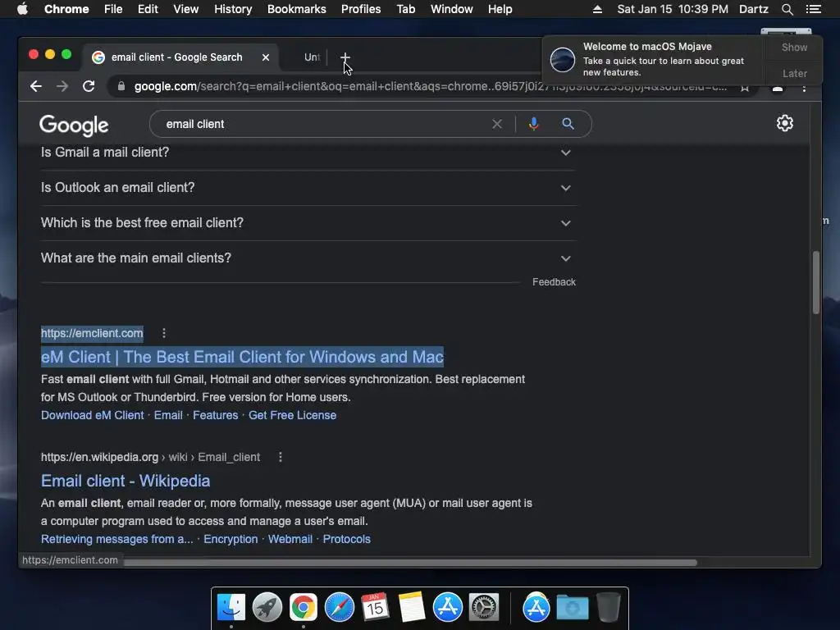
Task: Click the https://emclient.com URL text
Action: (x=92, y=333)
